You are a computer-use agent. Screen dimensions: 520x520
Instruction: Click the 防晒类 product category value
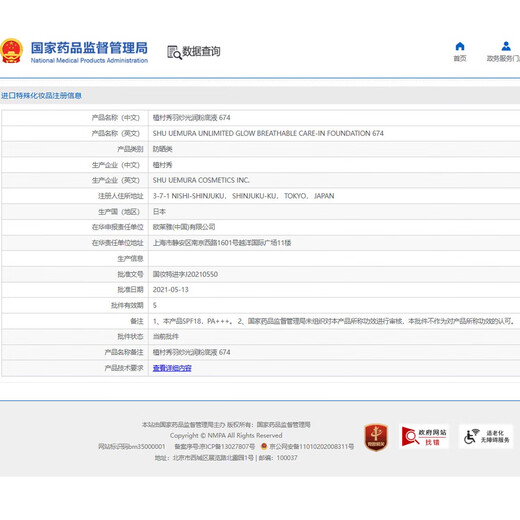[x=162, y=149]
